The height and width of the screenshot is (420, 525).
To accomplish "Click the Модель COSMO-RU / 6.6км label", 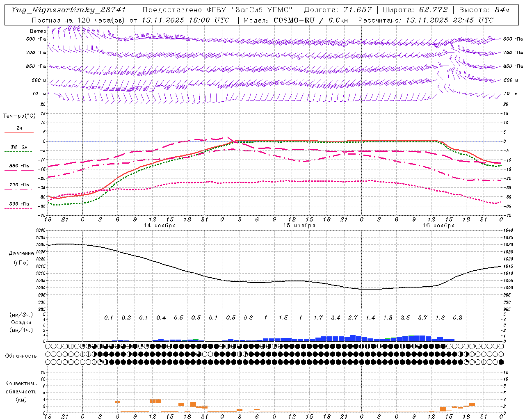I will pos(296,20).
